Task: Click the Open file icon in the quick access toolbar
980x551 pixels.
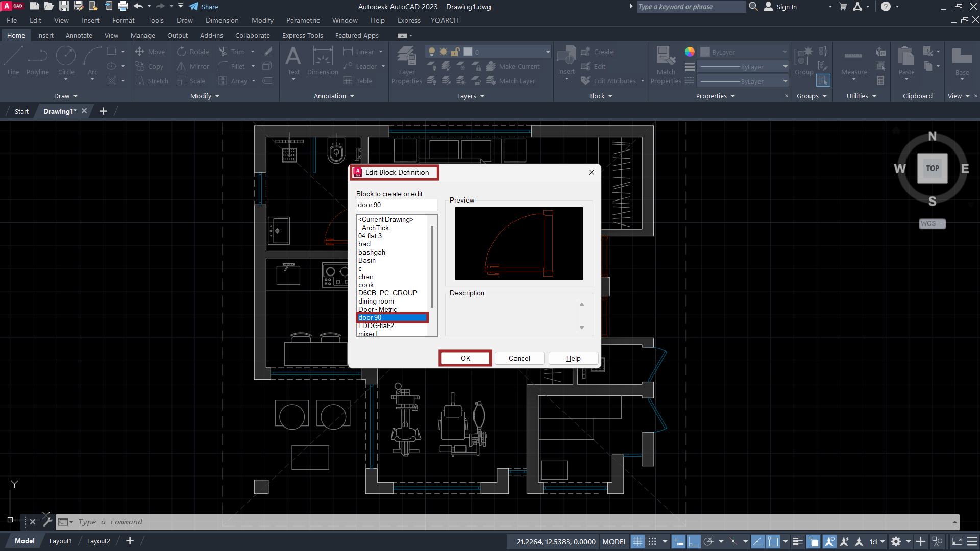Action: pyautogui.click(x=49, y=6)
